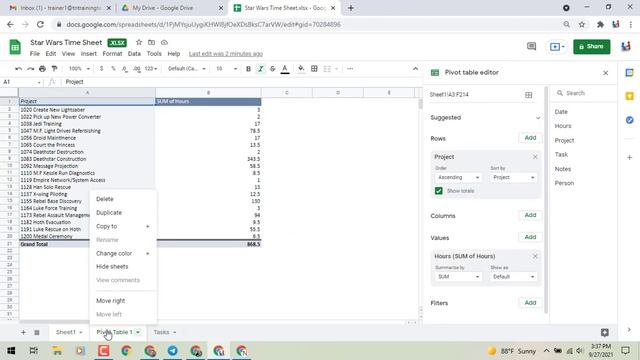Open the Explore icon at bottom right
This screenshot has width=640, height=360.
[x=604, y=333]
